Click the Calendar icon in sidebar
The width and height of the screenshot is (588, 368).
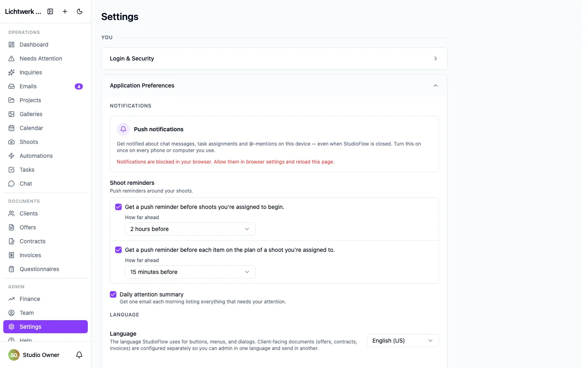pyautogui.click(x=11, y=128)
